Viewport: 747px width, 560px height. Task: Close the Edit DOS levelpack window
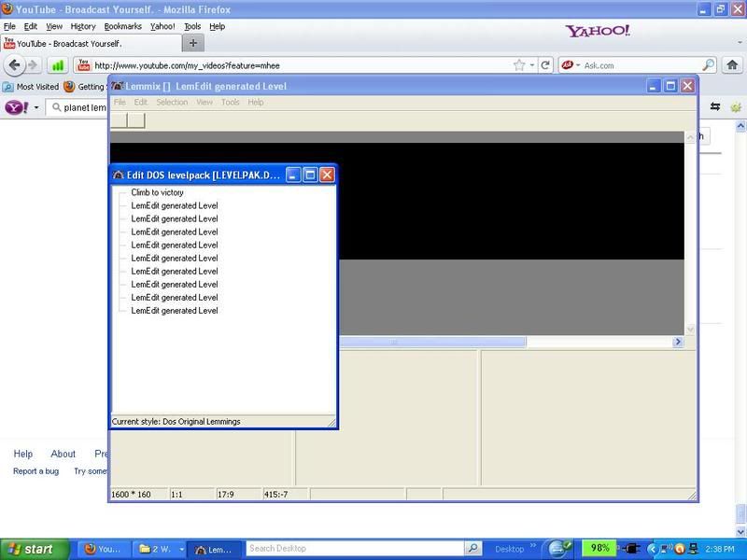[327, 175]
